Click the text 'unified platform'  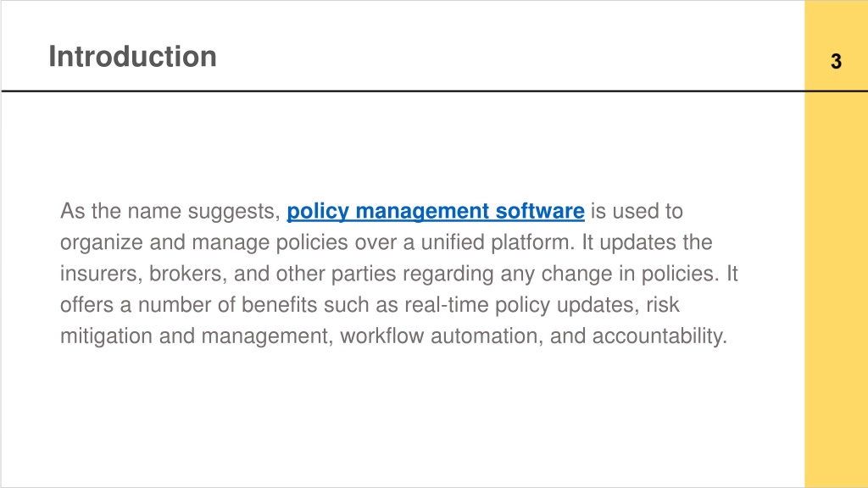pyautogui.click(x=495, y=242)
